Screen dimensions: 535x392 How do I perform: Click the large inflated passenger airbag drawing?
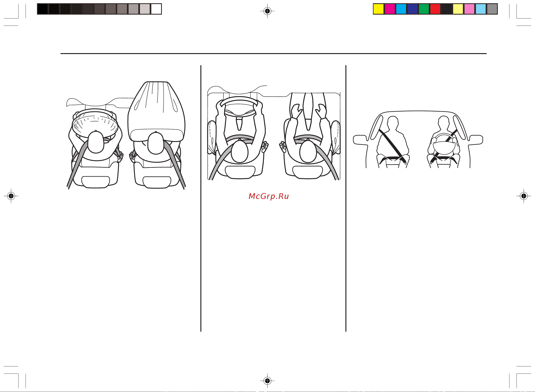click(156, 111)
